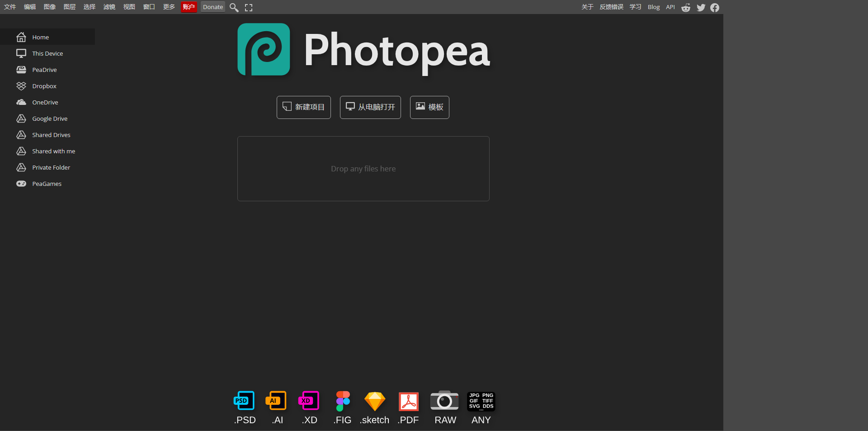
Task: Click the Private Folder icon
Action: pyautogui.click(x=21, y=167)
